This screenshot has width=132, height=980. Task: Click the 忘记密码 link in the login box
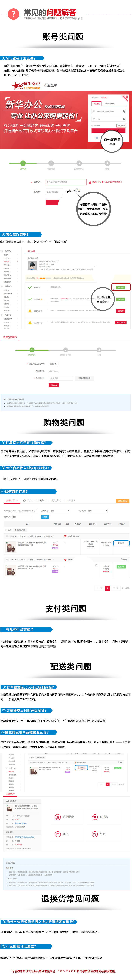121,126
